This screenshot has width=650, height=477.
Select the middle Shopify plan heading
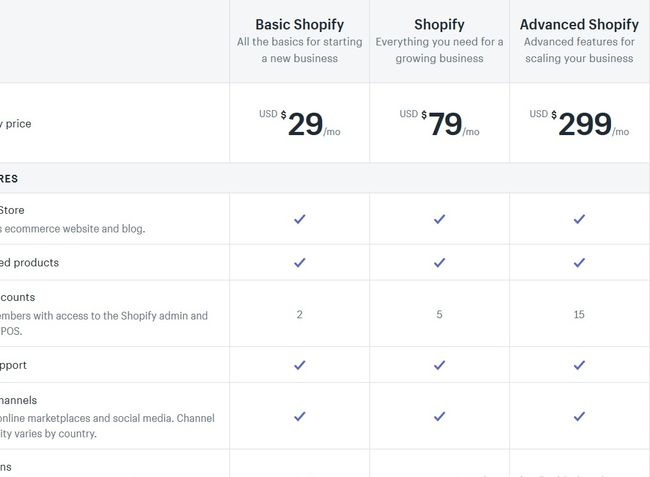439,24
